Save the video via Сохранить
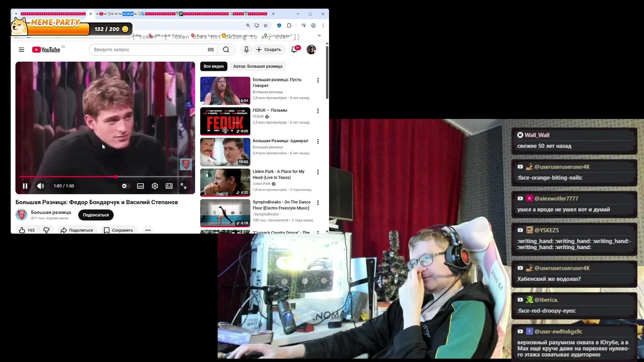Screen dimensions: 644x362 pos(118,230)
